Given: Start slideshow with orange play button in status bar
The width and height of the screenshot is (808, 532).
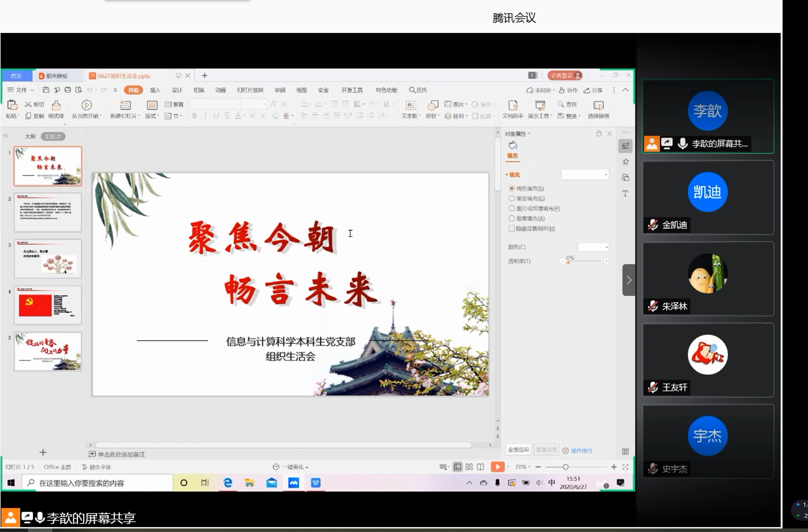Looking at the screenshot, I should point(497,467).
